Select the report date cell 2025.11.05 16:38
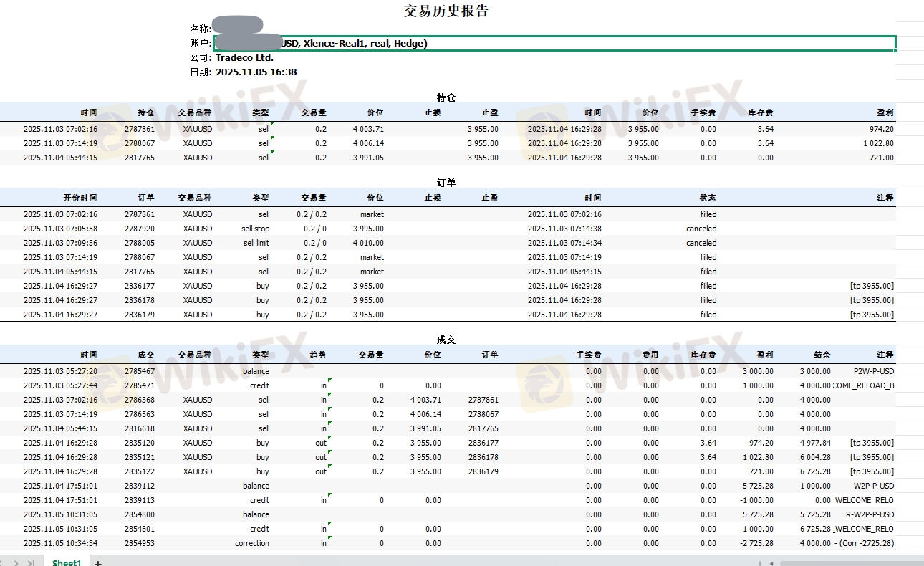This screenshot has height=566, width=924. click(x=256, y=72)
